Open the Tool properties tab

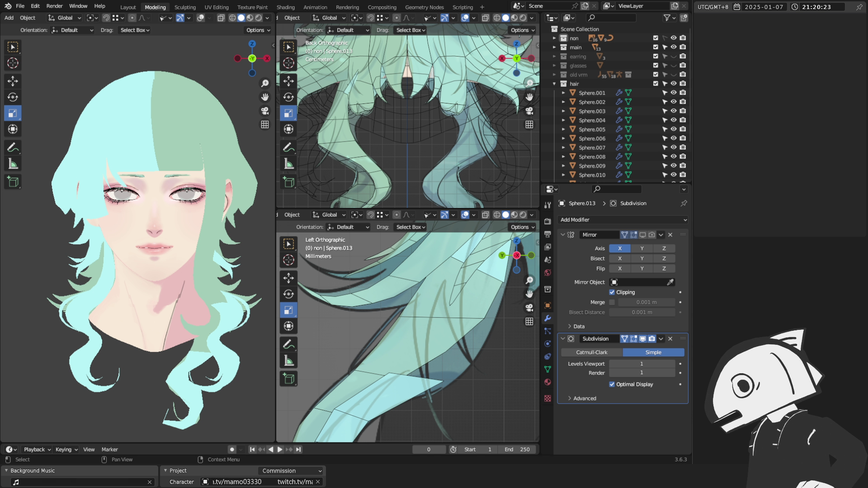[547, 205]
